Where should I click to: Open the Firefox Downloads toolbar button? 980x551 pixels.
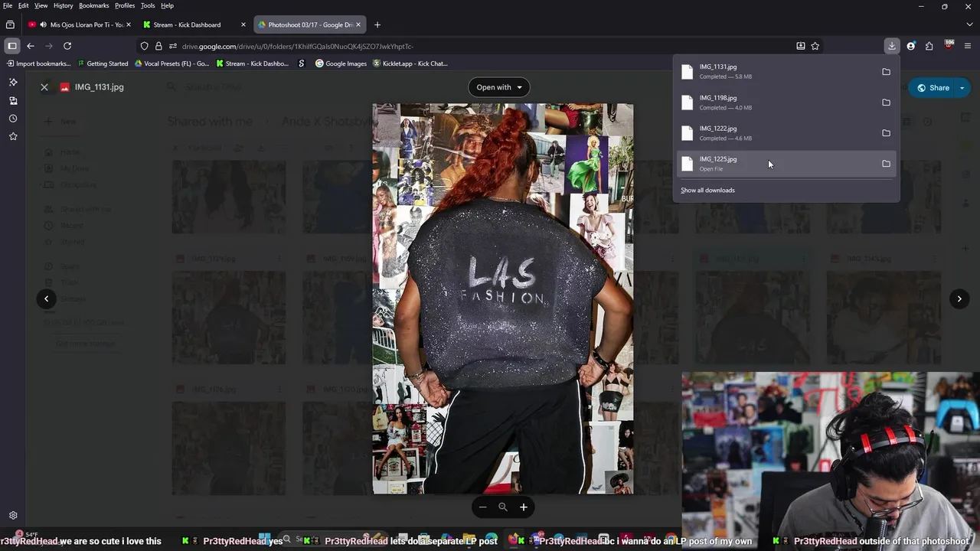892,46
